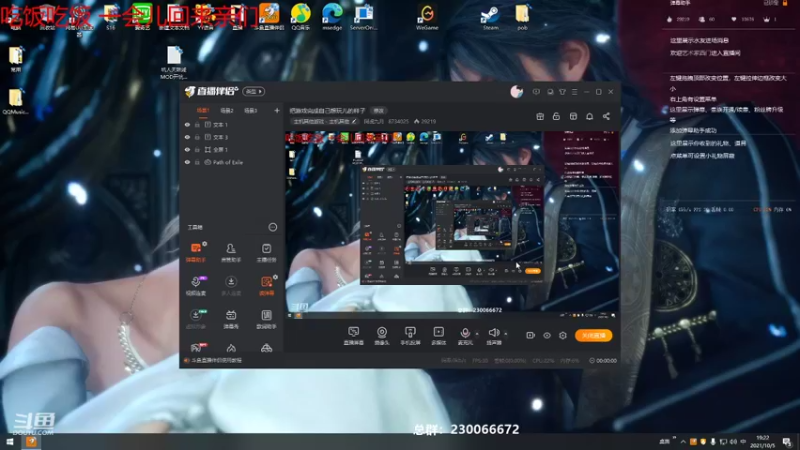The height and width of the screenshot is (450, 800).
Task: Expand toolbox more options circle button
Action: (273, 227)
